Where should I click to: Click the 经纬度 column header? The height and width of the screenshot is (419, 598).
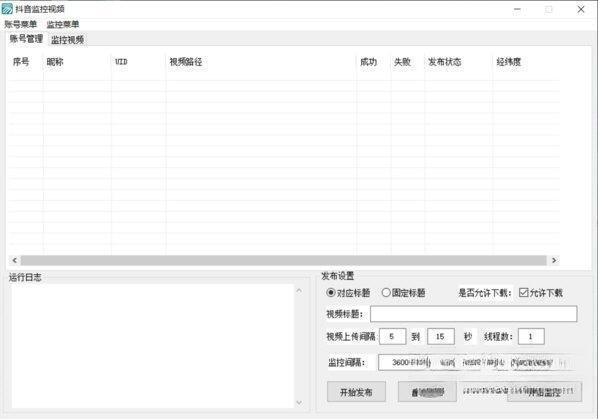[526, 62]
